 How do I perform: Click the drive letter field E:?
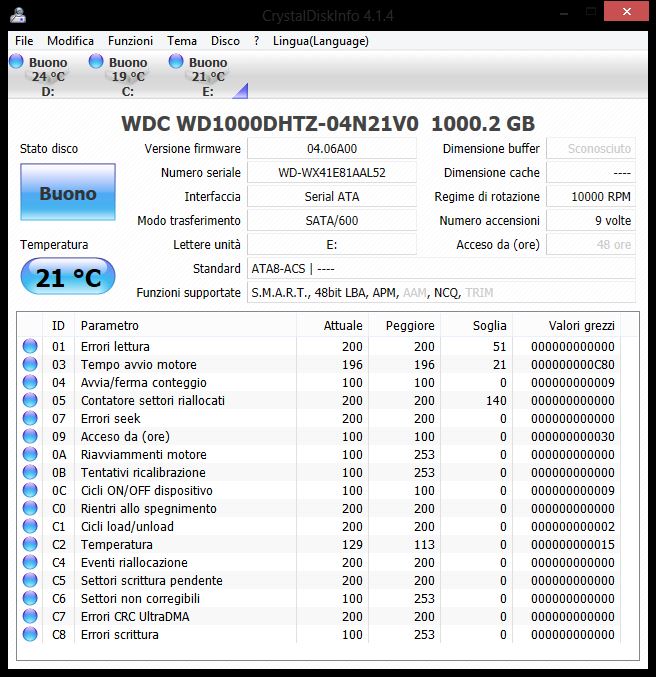pyautogui.click(x=332, y=245)
